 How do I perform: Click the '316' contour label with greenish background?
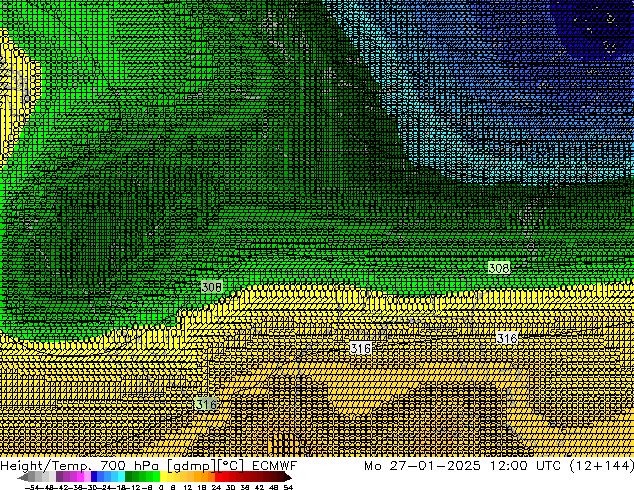[206, 404]
